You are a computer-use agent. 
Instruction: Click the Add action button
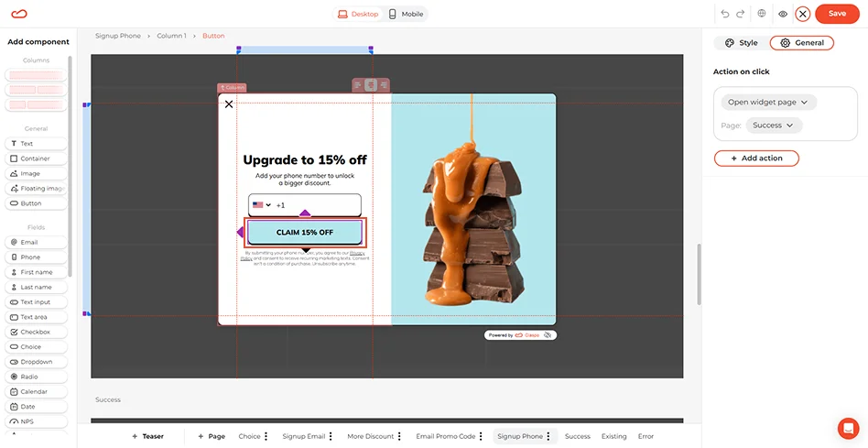click(x=756, y=158)
